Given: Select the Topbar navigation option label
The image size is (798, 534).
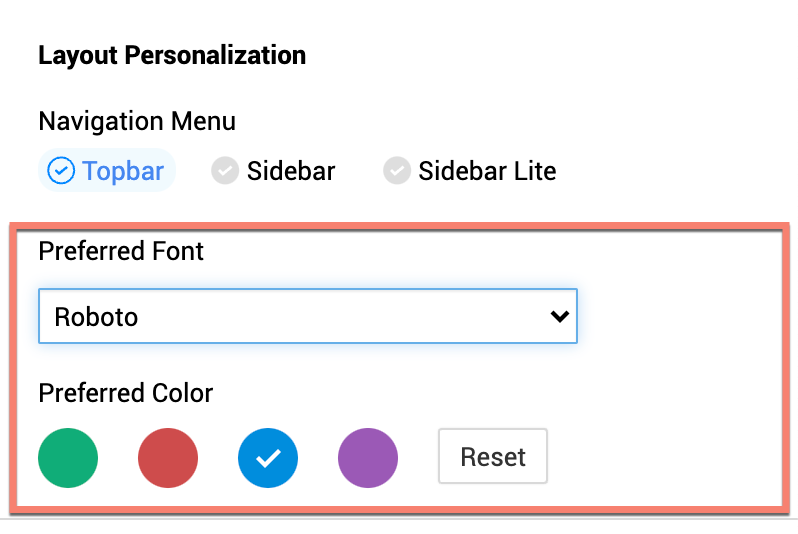Looking at the screenshot, I should 123,171.
